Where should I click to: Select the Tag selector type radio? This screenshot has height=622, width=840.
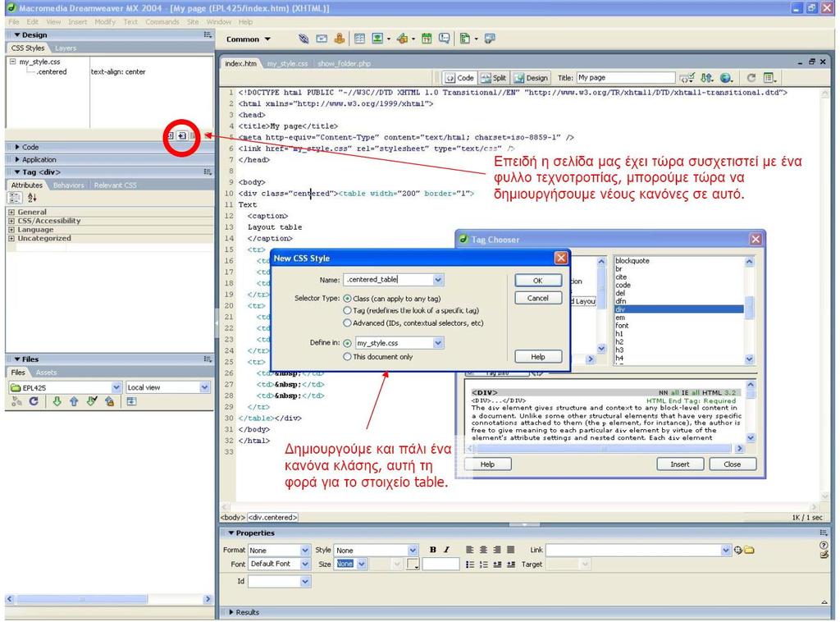click(347, 311)
